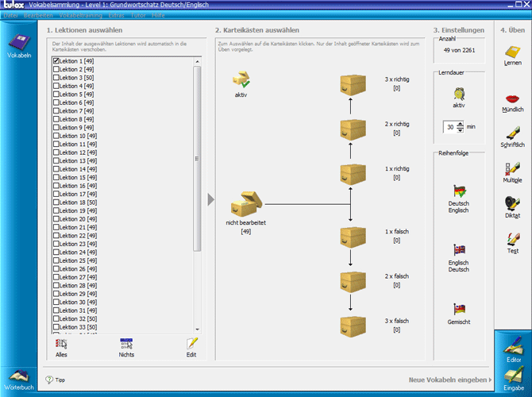
Task: Check Lektion 3 checkbox
Action: (x=56, y=77)
